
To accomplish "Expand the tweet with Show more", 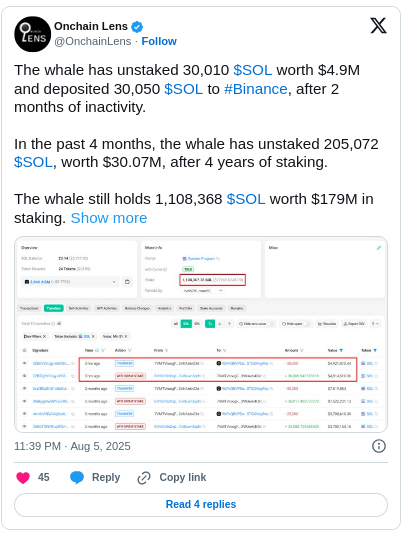I will coord(109,218).
